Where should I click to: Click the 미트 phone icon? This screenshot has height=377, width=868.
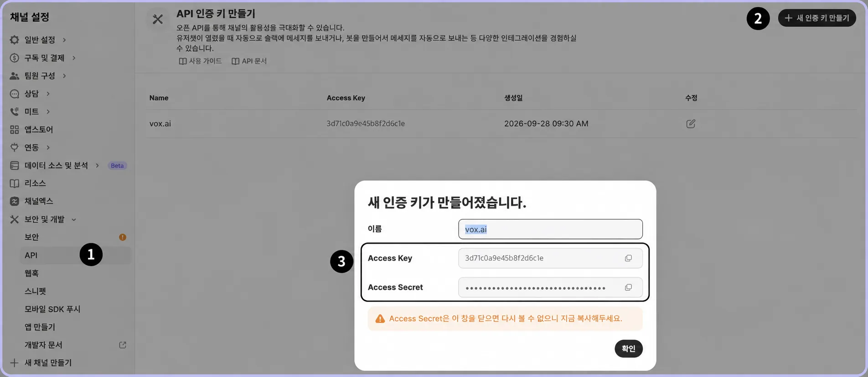(x=15, y=111)
